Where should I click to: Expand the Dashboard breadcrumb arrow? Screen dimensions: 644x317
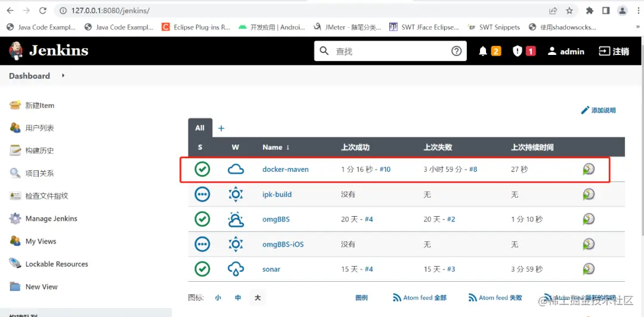63,76
